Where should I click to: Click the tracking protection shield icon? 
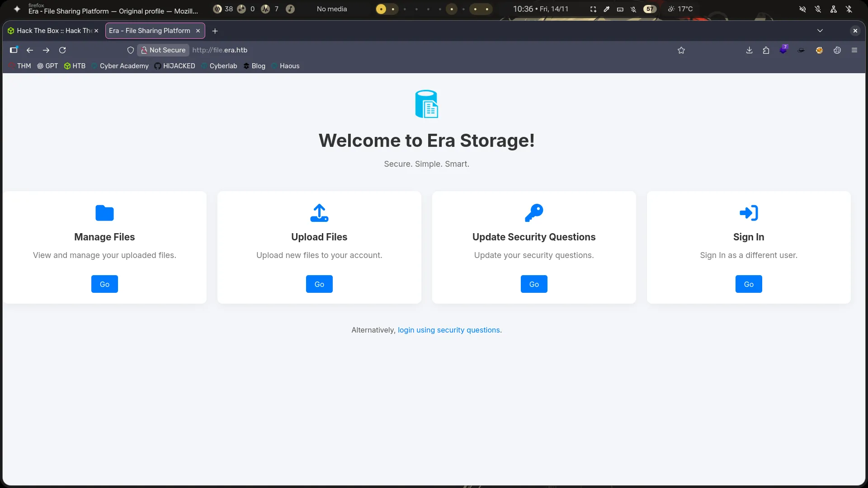click(x=131, y=50)
